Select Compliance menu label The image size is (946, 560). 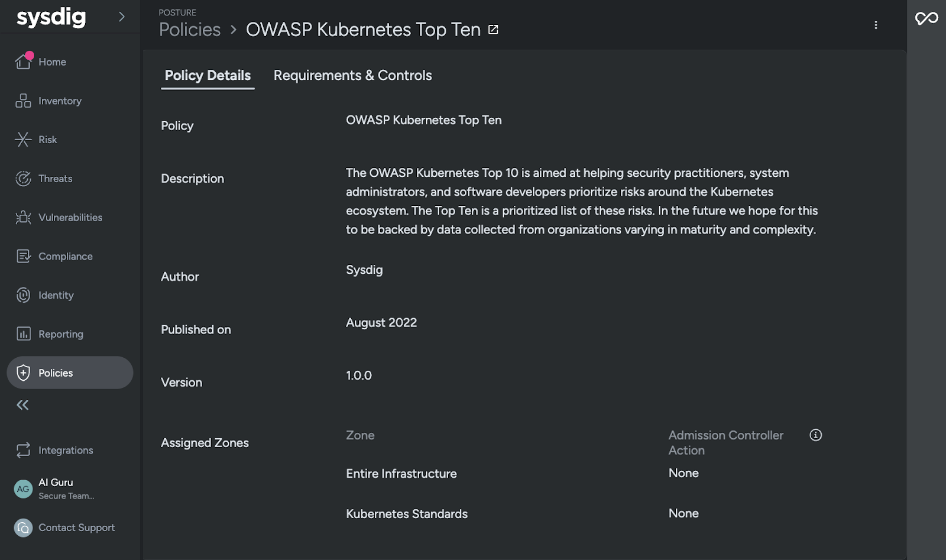coord(65,256)
